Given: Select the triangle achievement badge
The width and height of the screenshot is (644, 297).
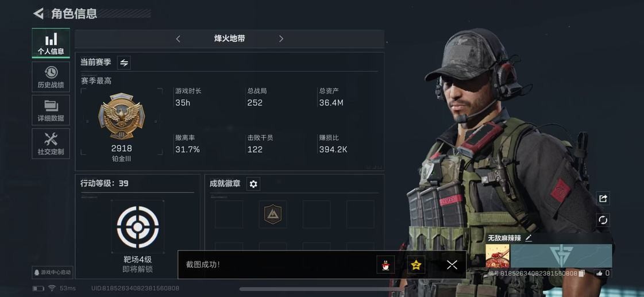Looking at the screenshot, I should (x=273, y=214).
